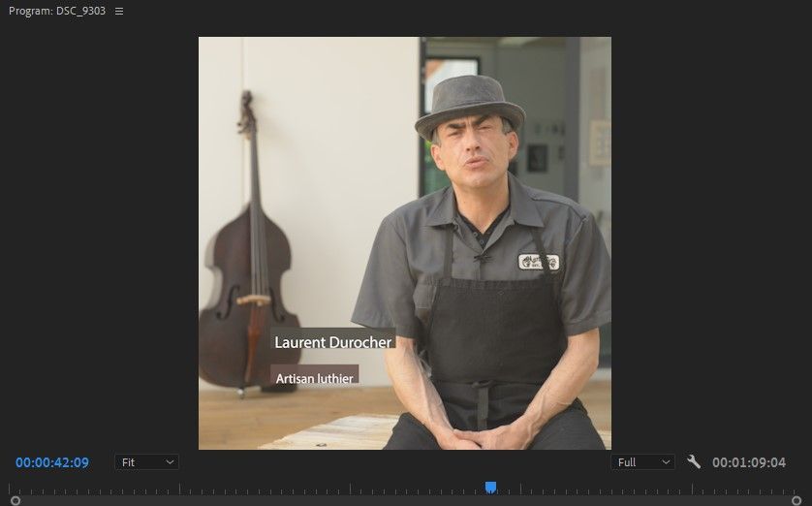Open the Full playback resolution dropdown
This screenshot has width=812, height=506.
(642, 462)
